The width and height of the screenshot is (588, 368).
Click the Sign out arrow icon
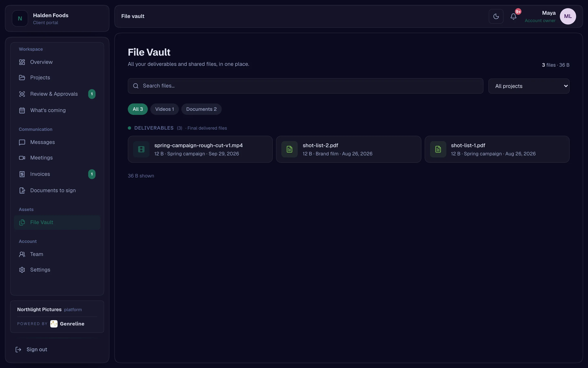click(x=18, y=350)
